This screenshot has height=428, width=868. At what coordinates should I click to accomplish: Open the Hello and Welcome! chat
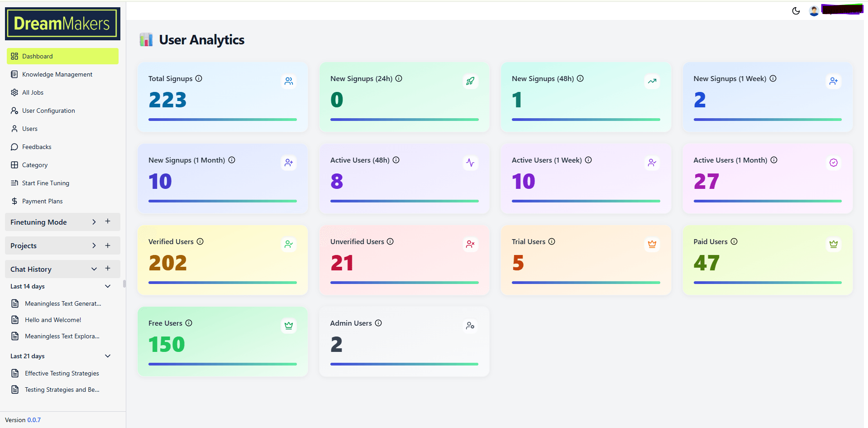click(x=53, y=320)
